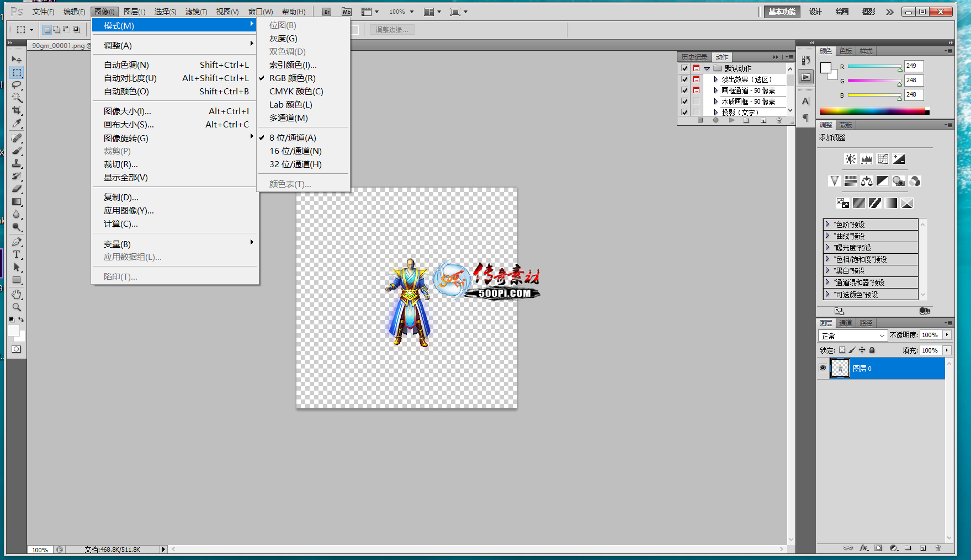Expand the "色阶"预设 list
The width and height of the screenshot is (971, 560).
[827, 224]
